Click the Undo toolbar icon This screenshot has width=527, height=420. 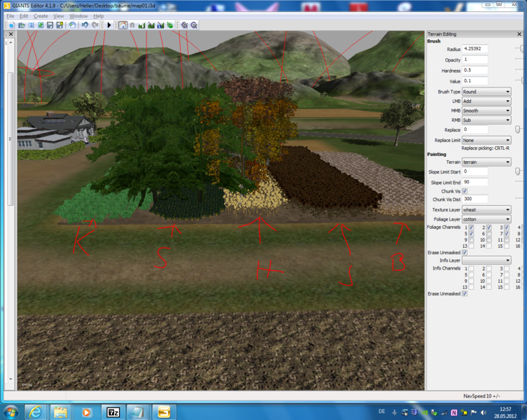tap(85, 25)
